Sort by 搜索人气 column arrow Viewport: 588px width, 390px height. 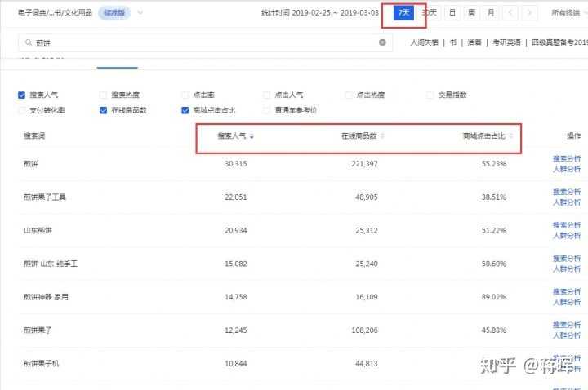pyautogui.click(x=252, y=135)
